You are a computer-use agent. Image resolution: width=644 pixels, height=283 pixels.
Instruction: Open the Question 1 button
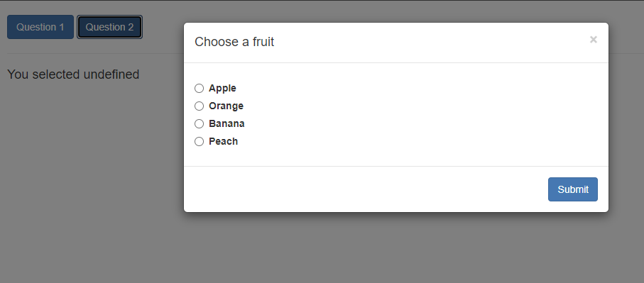coord(40,27)
